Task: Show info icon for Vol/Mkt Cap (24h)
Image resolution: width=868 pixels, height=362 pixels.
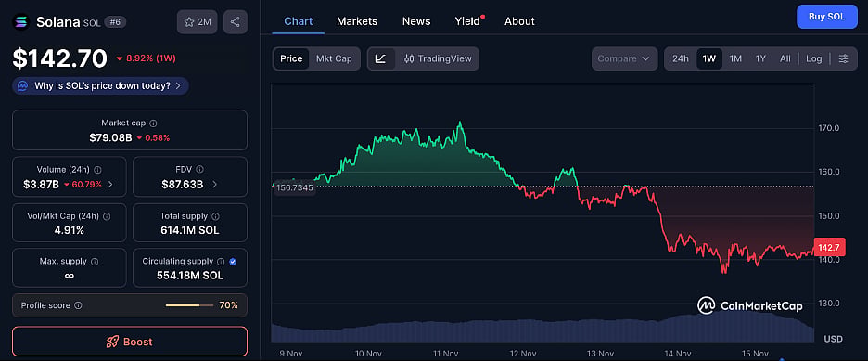Action: 107,216
